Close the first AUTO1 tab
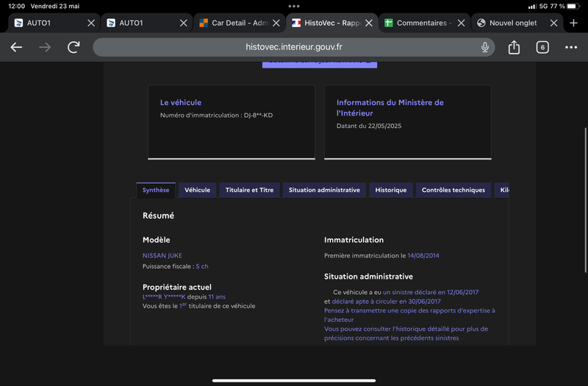Image resolution: width=588 pixels, height=386 pixels. [x=91, y=23]
